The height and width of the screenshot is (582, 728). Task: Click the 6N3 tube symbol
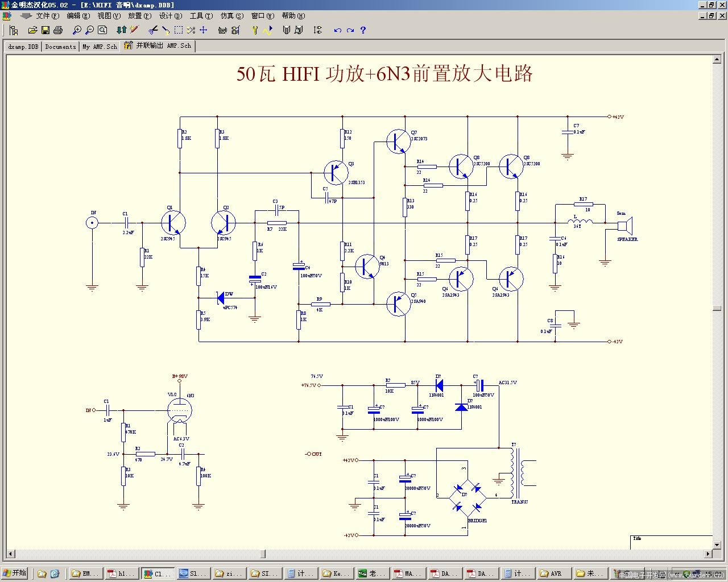pos(180,410)
